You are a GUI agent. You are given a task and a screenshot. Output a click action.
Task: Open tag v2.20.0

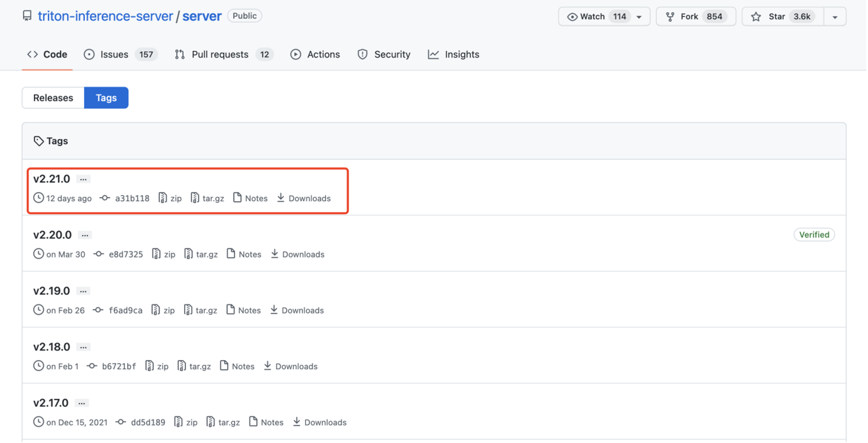52,235
